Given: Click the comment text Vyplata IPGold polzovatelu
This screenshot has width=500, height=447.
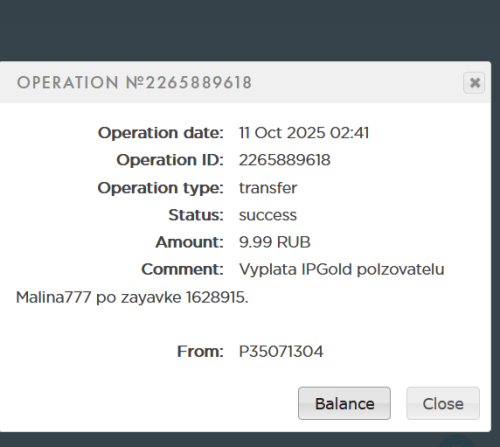Looking at the screenshot, I should 342,269.
